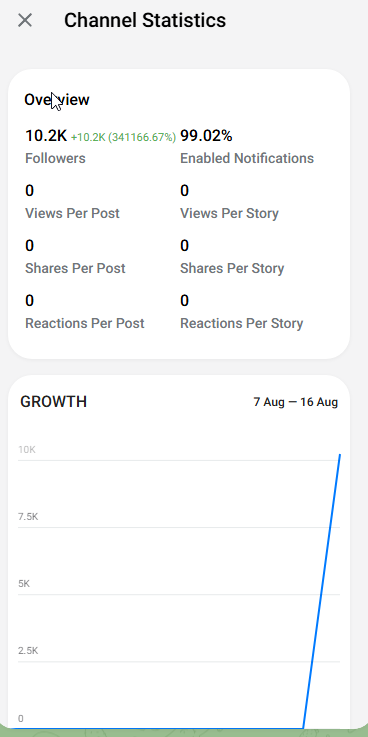This screenshot has width=368, height=737.
Task: Click the 2.5K axis label
Action: [x=28, y=651]
